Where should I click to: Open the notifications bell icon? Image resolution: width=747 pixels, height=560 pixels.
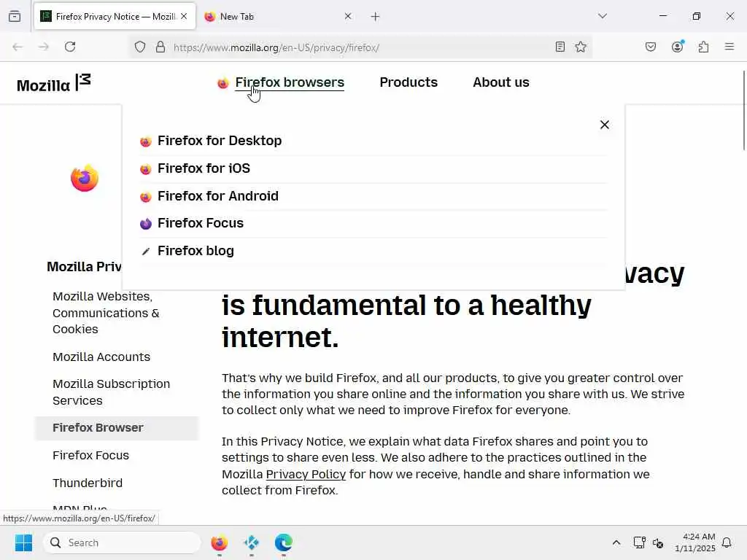(x=727, y=542)
